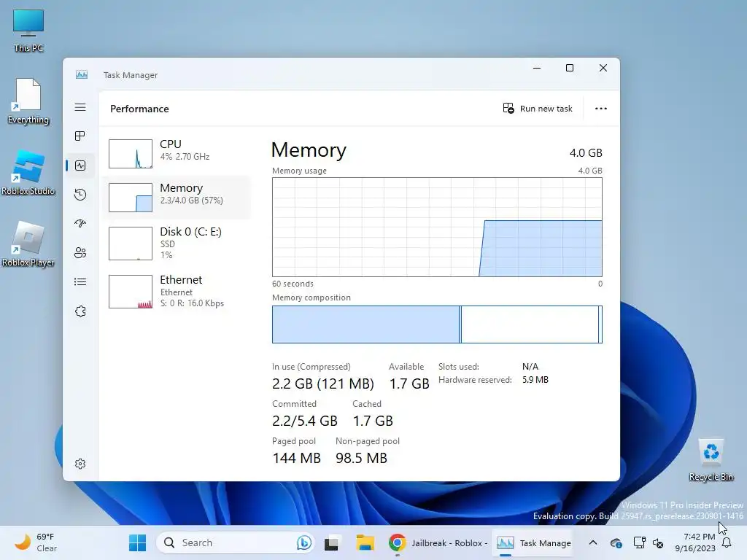Maximize the Task Manager window

pos(569,68)
